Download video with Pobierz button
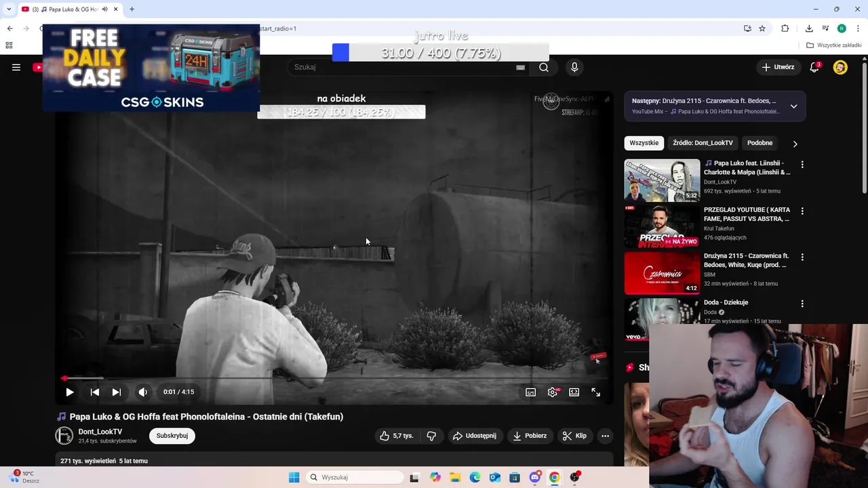 coord(530,436)
